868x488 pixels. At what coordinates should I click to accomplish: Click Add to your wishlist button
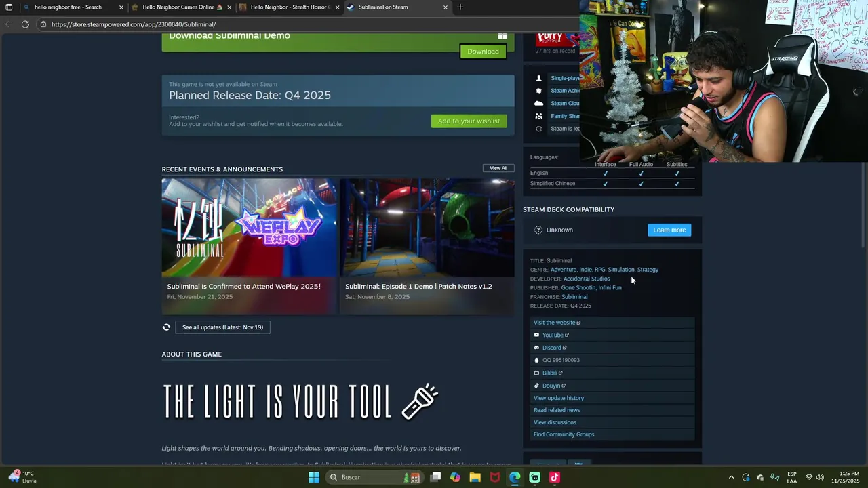(469, 121)
